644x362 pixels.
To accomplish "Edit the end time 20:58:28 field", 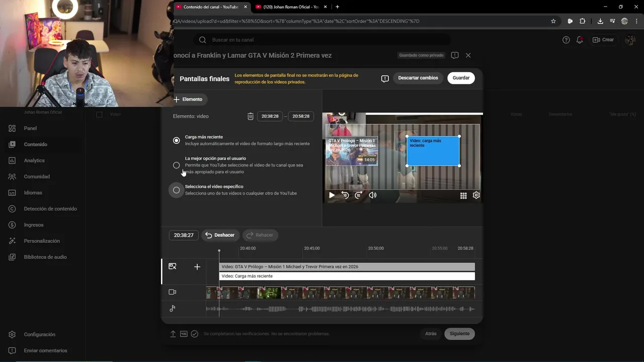I will click(x=301, y=116).
